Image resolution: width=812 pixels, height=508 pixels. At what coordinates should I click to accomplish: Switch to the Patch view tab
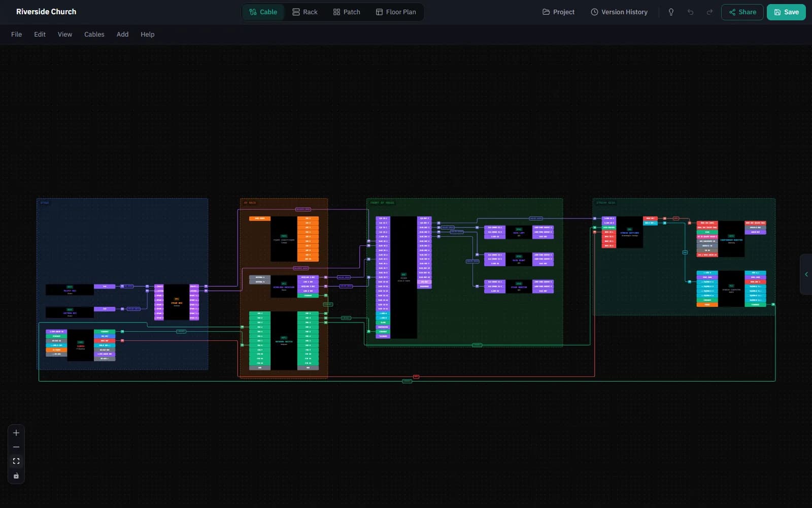tap(347, 12)
